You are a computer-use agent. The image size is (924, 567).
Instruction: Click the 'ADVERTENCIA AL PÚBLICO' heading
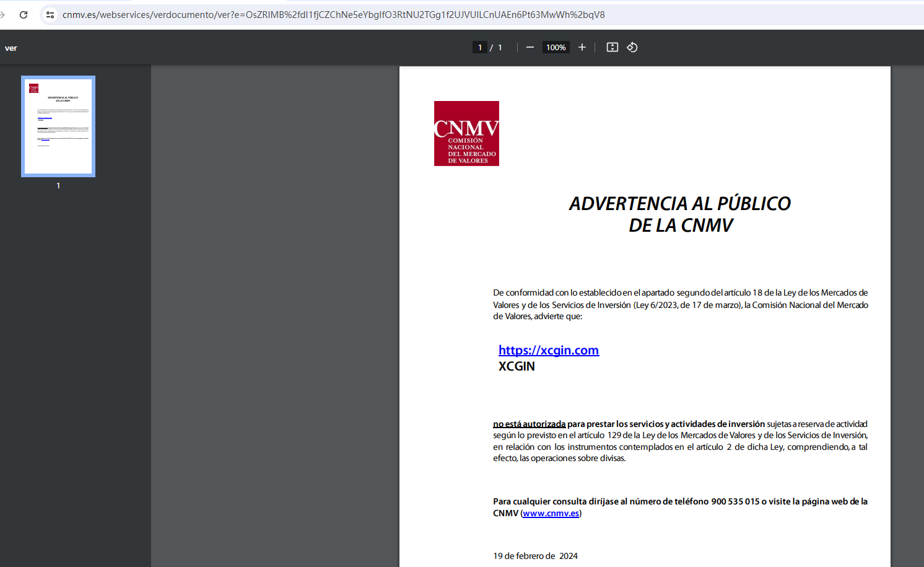coord(680,203)
